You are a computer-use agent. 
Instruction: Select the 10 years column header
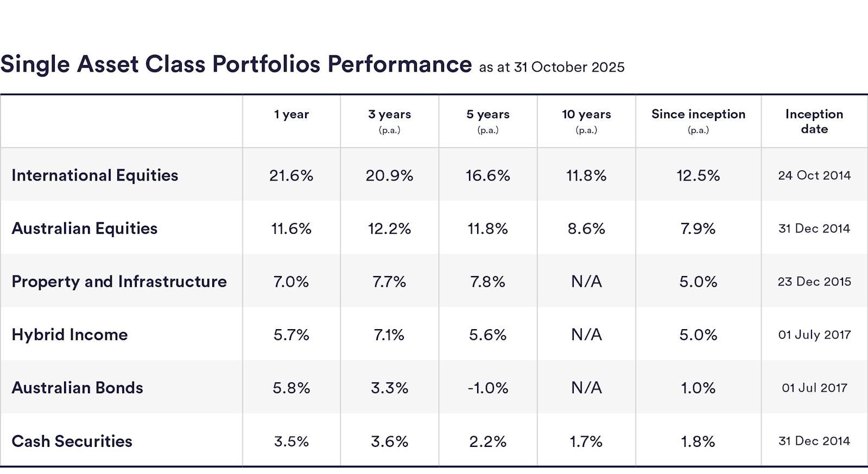586,114
